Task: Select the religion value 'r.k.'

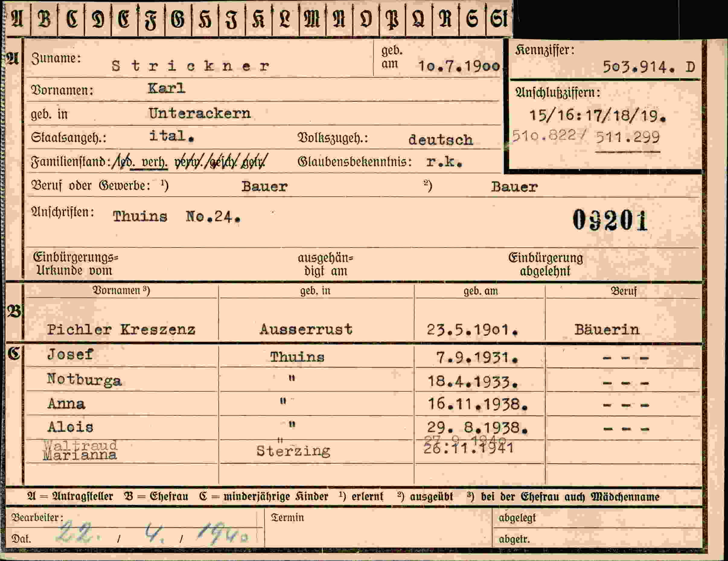Action: click(x=444, y=162)
